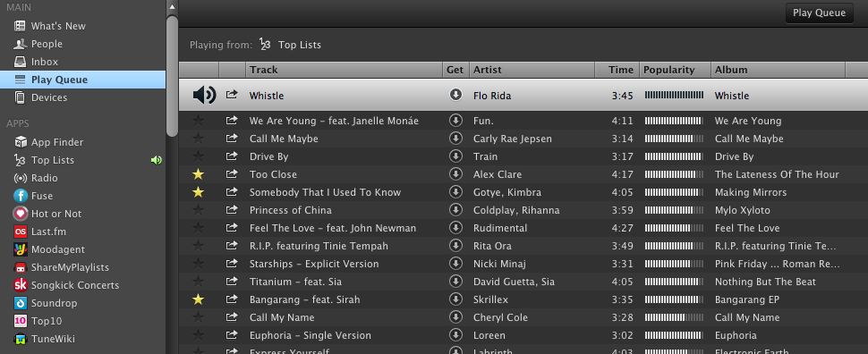Image resolution: width=868 pixels, height=354 pixels.
Task: Click artist name Carly Rae Jepsen
Action: click(513, 139)
